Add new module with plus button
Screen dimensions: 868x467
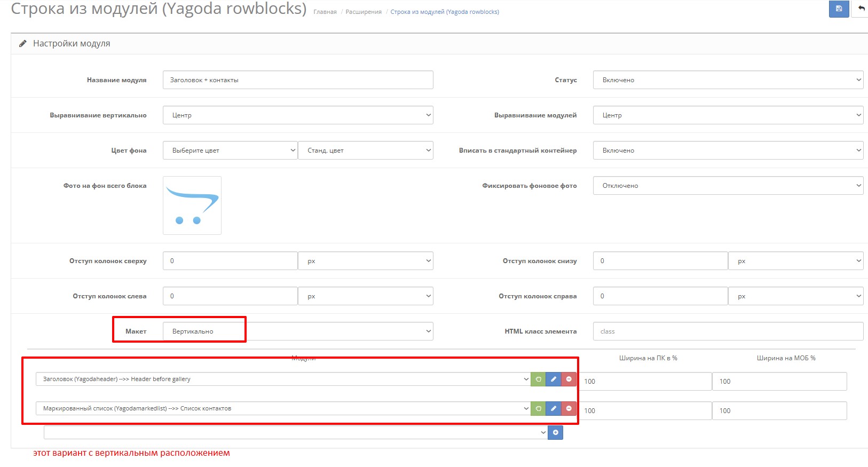[x=556, y=432]
